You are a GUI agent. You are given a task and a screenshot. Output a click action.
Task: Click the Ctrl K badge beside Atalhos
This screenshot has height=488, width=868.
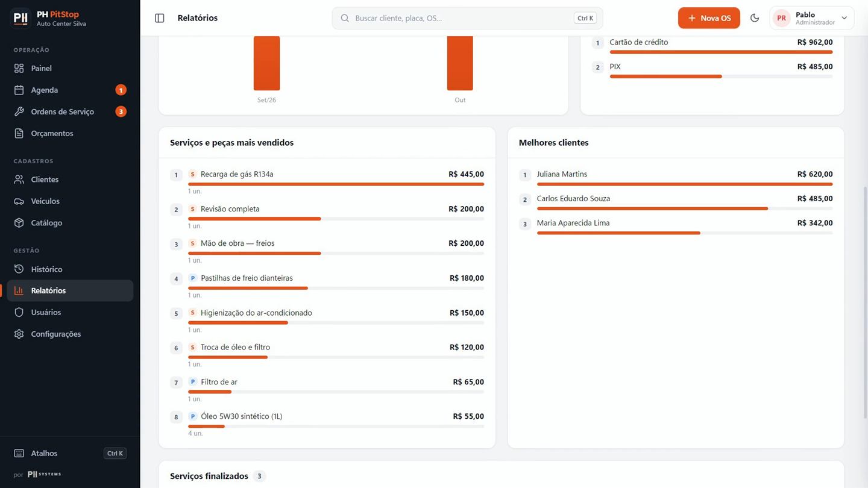click(115, 453)
